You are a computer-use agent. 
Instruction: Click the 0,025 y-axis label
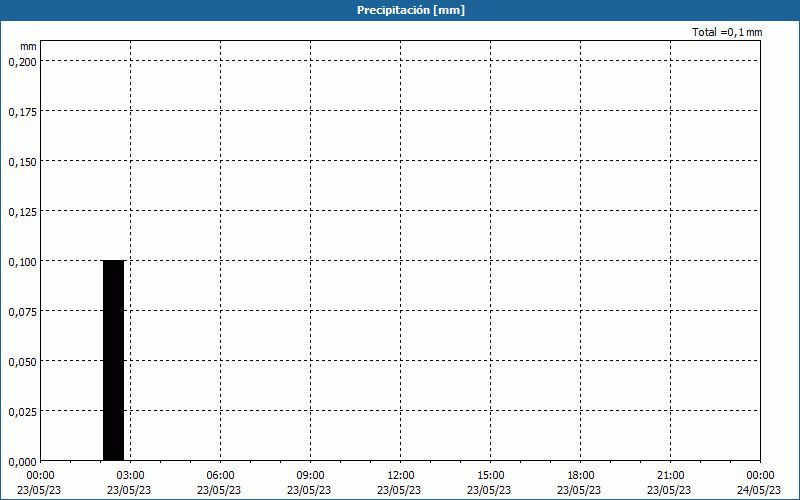[x=22, y=411]
